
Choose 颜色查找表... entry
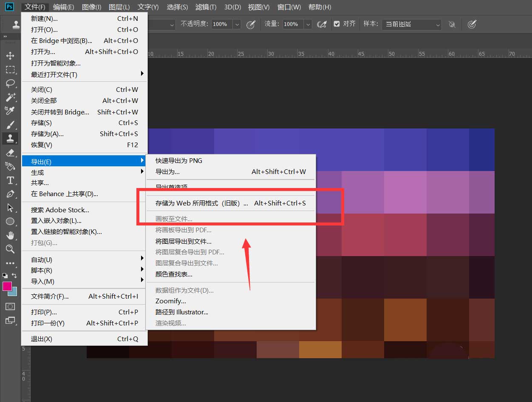coord(231,274)
